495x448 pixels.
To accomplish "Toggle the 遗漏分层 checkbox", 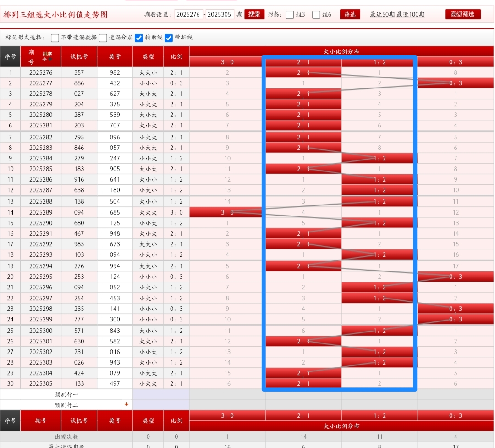I will pyautogui.click(x=103, y=38).
